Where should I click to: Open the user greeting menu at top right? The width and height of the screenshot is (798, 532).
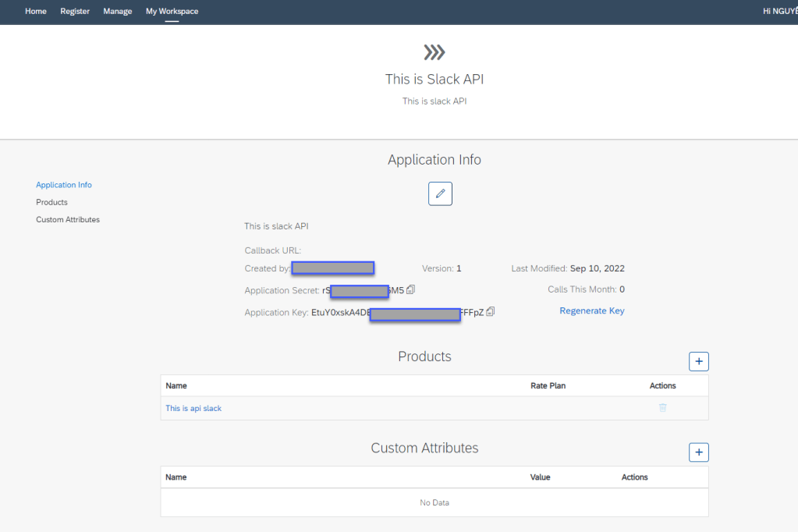pyautogui.click(x=779, y=12)
